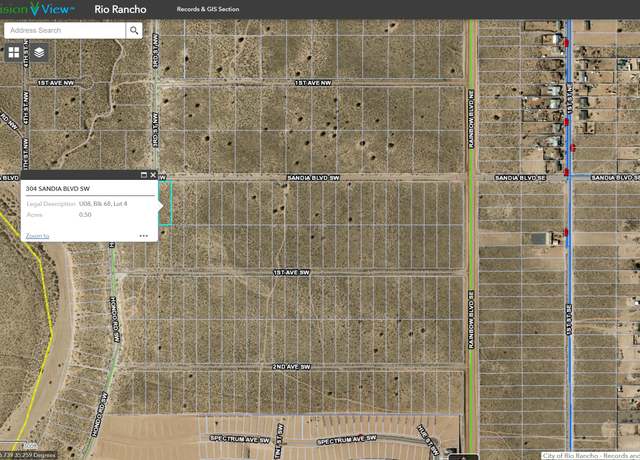
Task: Click the SANDIA BLVD SE street label
Action: pyautogui.click(x=520, y=178)
